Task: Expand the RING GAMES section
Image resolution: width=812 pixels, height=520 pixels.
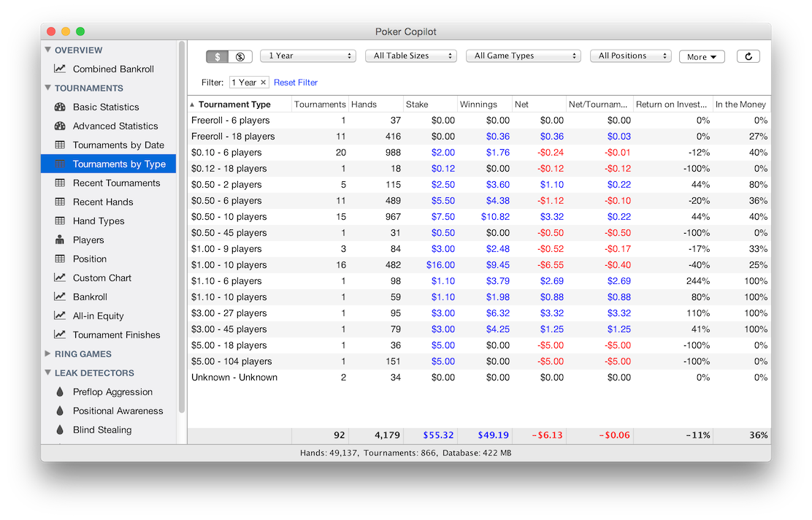Action: pos(48,353)
